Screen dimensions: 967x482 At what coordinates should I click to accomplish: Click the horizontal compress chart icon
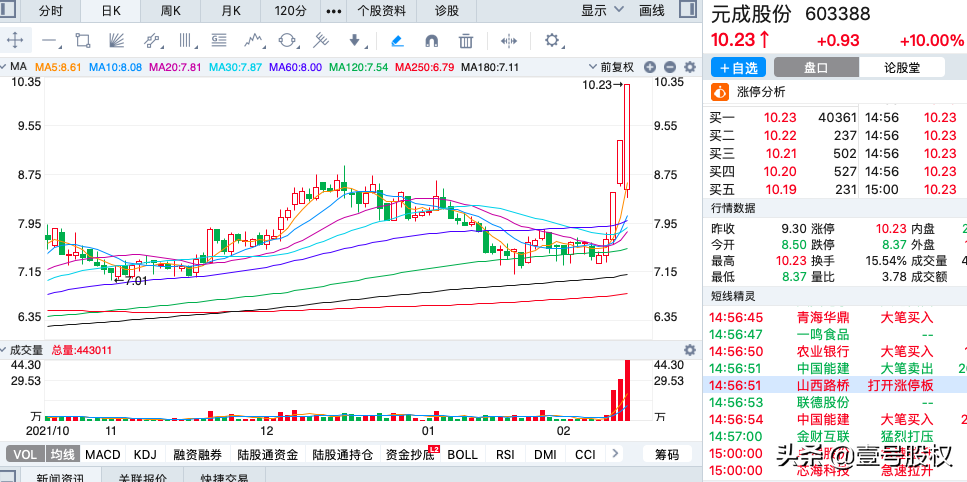(x=509, y=41)
